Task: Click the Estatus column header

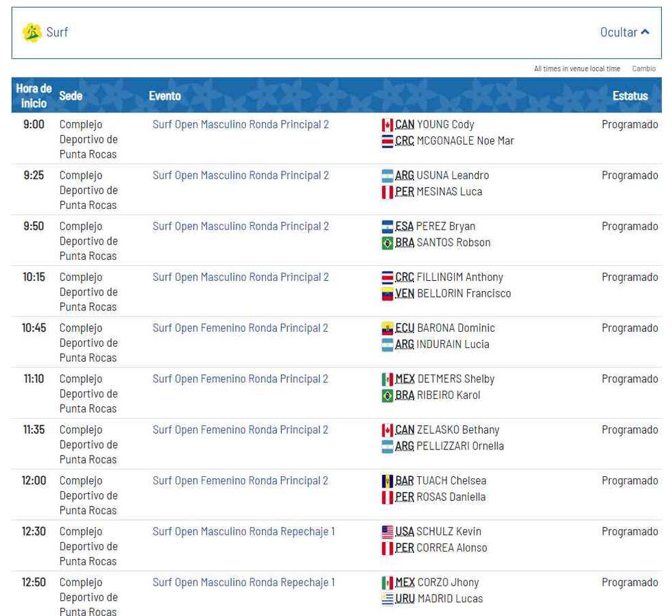Action: point(629,96)
